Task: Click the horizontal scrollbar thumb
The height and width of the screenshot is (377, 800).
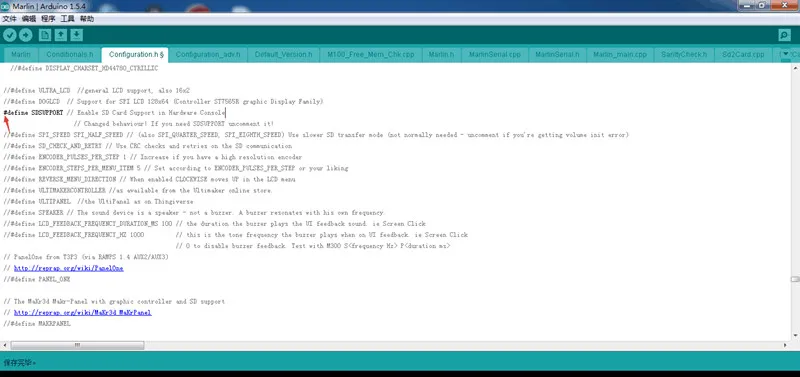Action: pos(78,345)
